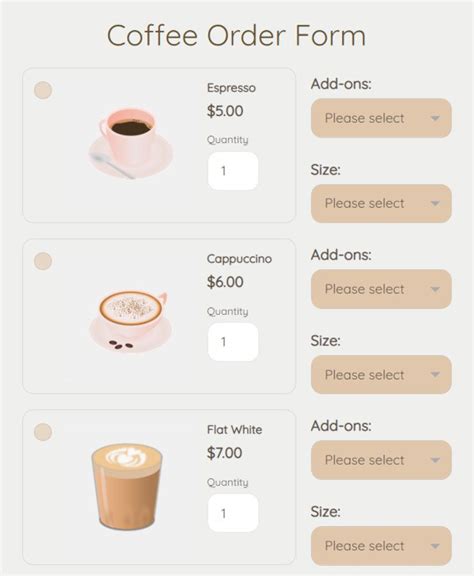Click the Espresso quantity field
Screen dimensions: 474x576
233,171
